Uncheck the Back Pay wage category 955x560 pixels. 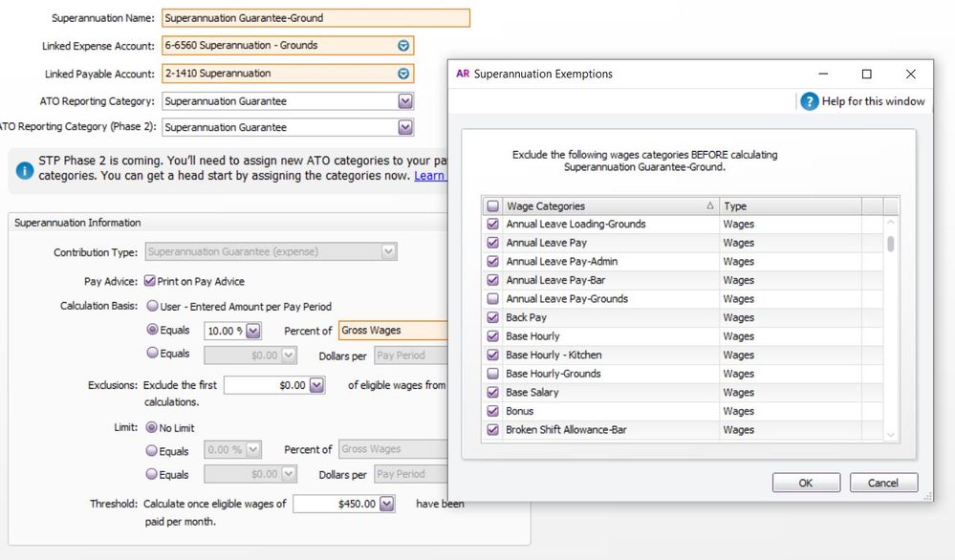tap(493, 317)
